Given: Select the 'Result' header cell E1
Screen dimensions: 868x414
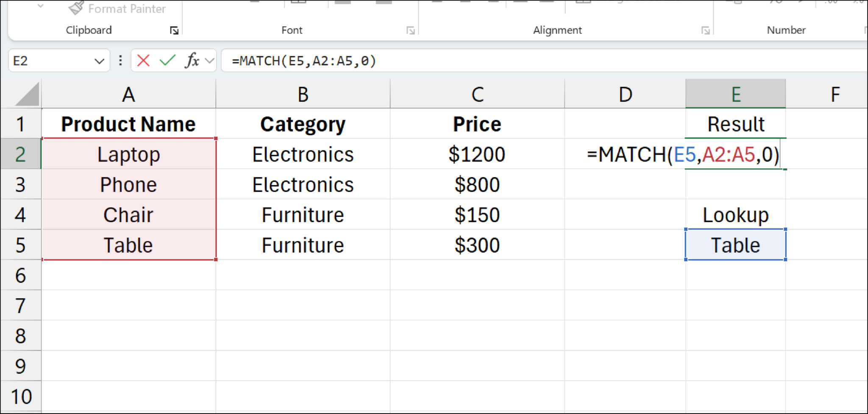Looking at the screenshot, I should click(x=735, y=124).
